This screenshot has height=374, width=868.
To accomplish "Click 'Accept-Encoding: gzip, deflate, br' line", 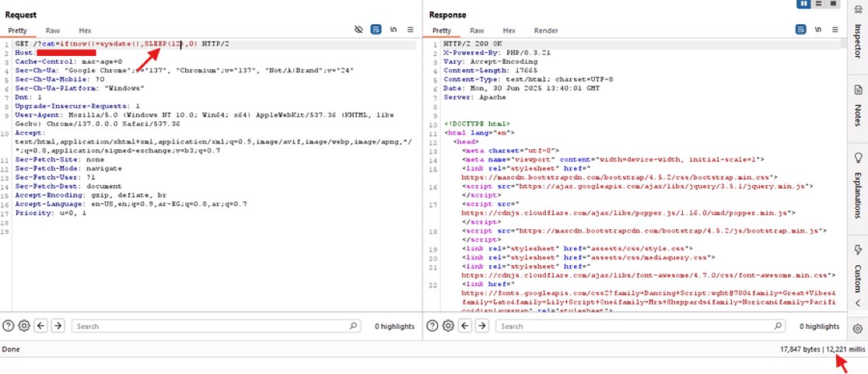I will [x=91, y=195].
